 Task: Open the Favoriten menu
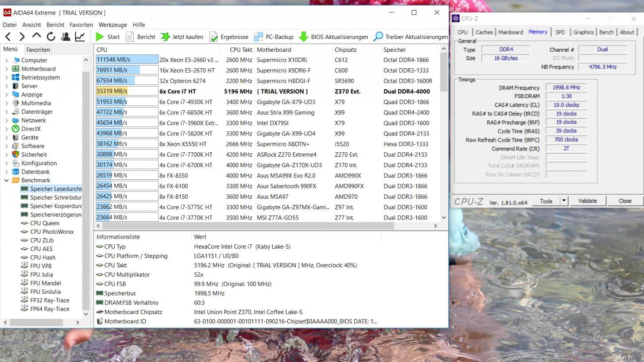pos(81,25)
